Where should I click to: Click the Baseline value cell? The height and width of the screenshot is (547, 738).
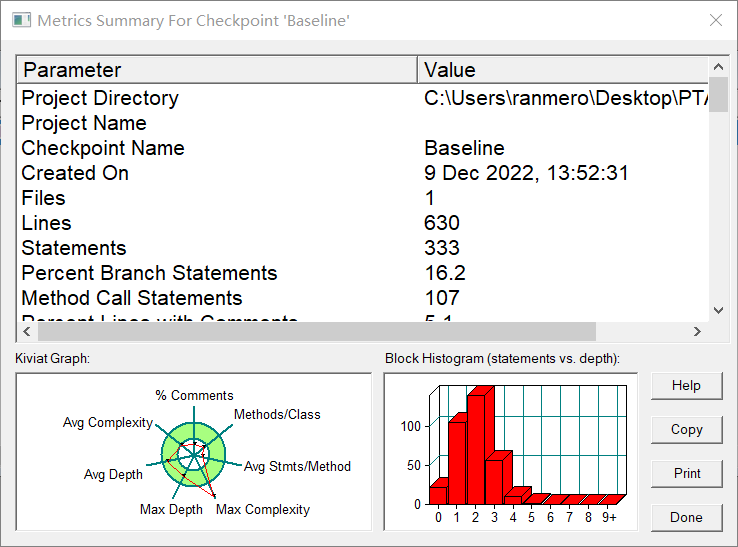point(464,148)
